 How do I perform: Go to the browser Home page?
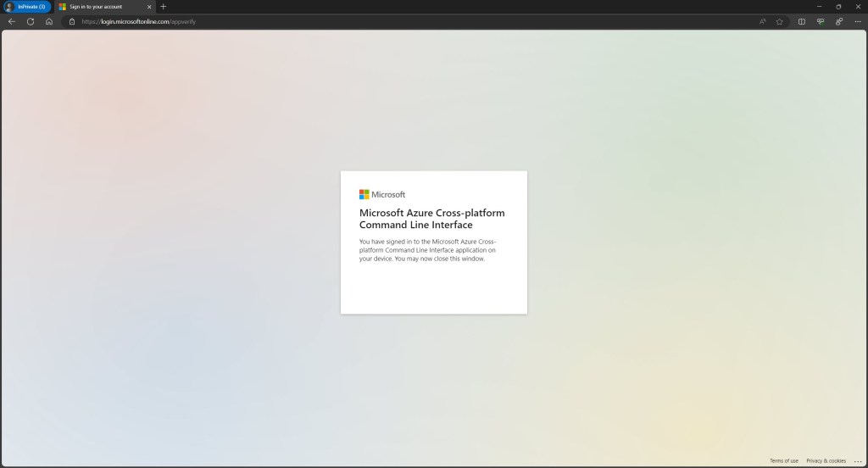coord(49,21)
